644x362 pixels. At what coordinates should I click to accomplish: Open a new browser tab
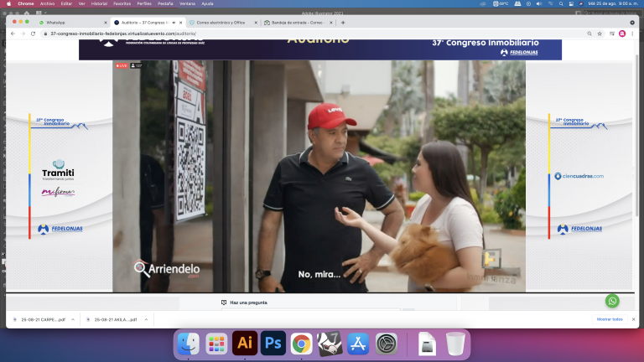343,23
